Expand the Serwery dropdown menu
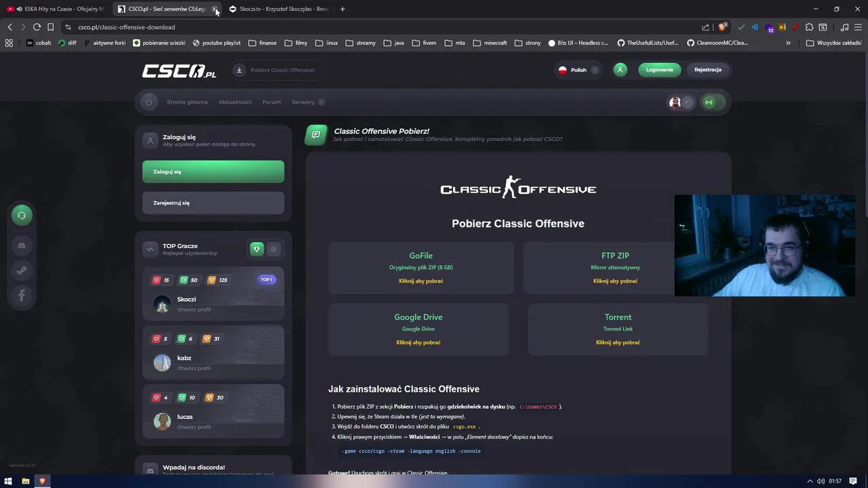The height and width of the screenshot is (488, 868). [x=308, y=102]
